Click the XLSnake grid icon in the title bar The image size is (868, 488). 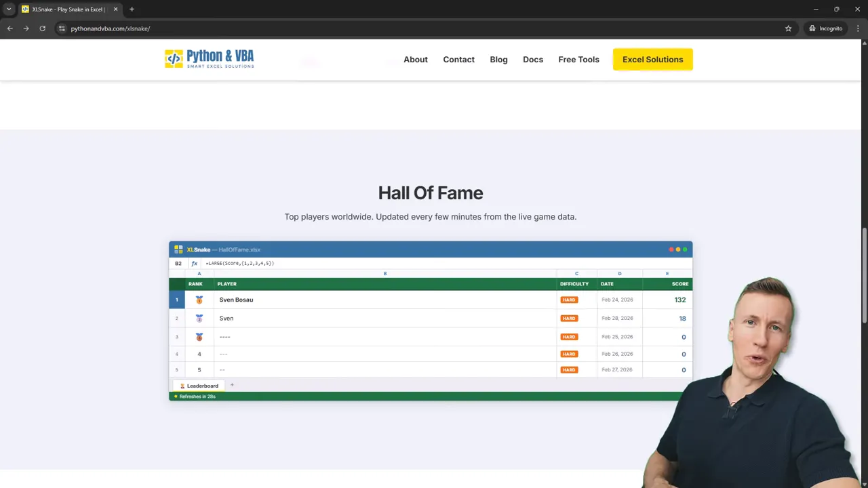[178, 249]
